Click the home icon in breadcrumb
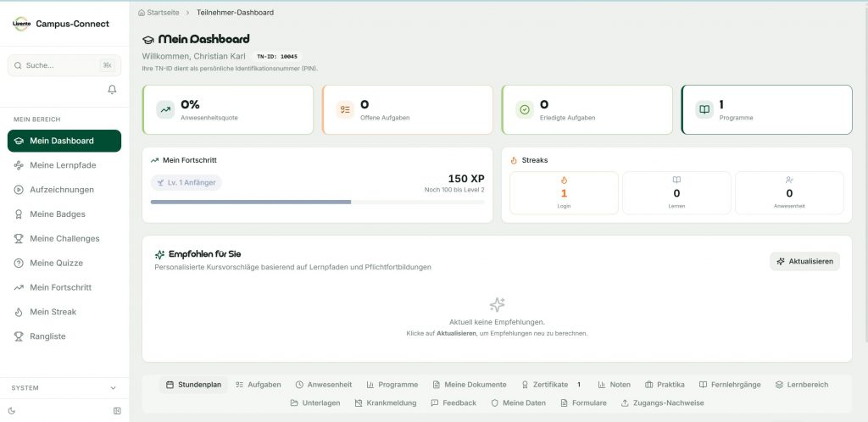Viewport: 868px width, 422px height. (x=142, y=12)
